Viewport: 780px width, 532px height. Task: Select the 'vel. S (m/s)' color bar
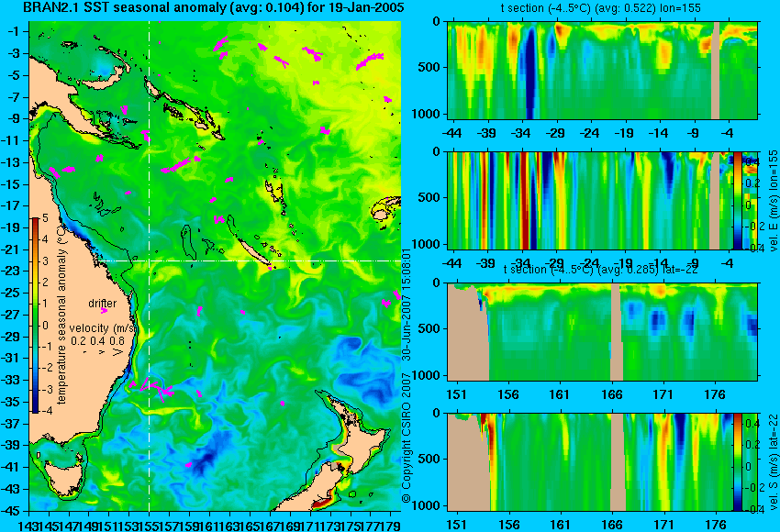[737, 462]
